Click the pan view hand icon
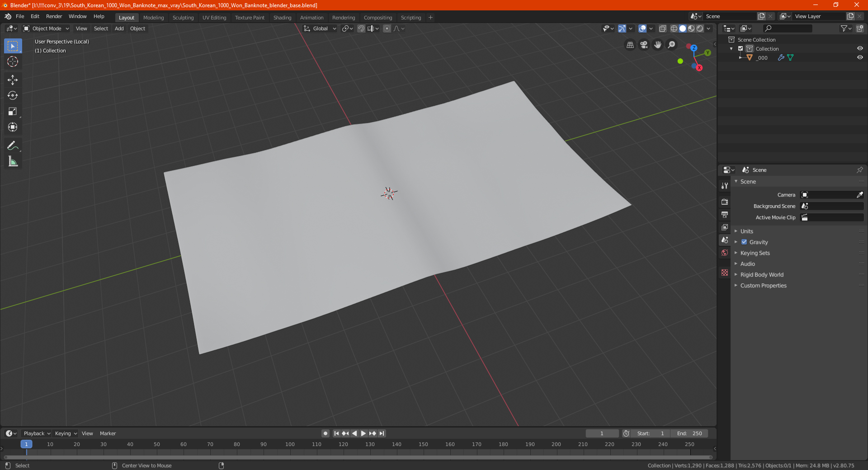Image resolution: width=868 pixels, height=470 pixels. 658,45
